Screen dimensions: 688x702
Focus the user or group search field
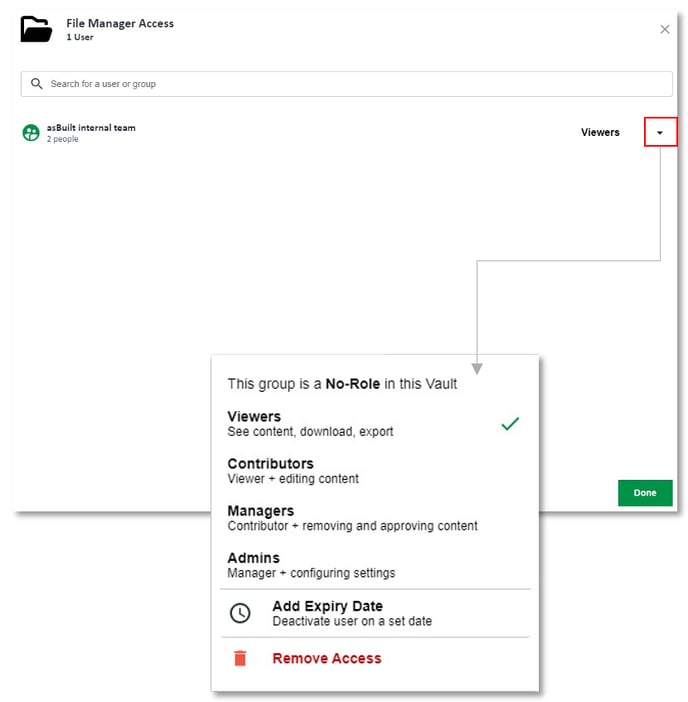click(346, 84)
